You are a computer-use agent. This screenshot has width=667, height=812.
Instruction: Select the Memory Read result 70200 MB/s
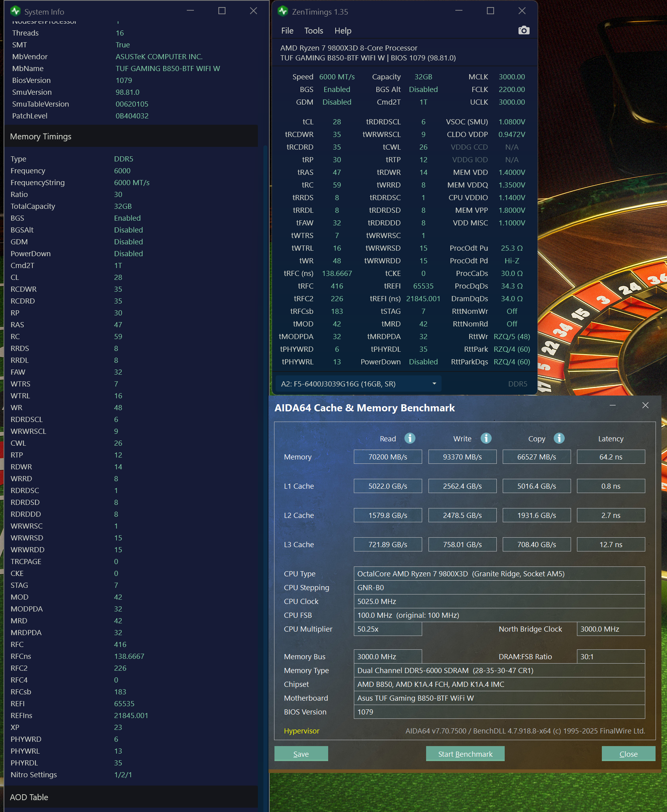point(388,457)
